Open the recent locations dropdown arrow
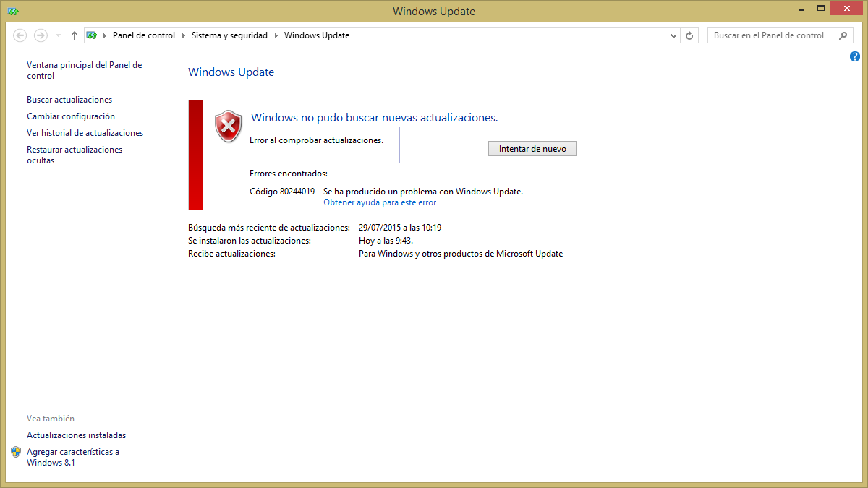Screen dimensions: 868x488 click(x=58, y=35)
